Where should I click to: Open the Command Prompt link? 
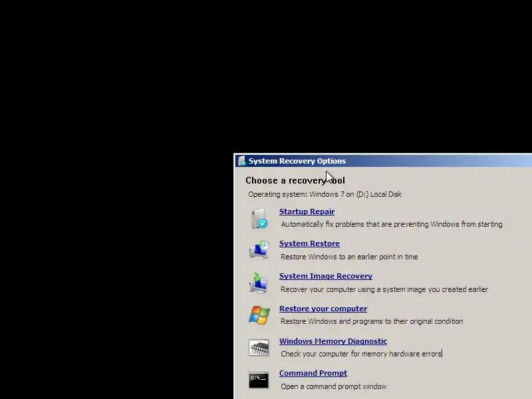pos(313,373)
